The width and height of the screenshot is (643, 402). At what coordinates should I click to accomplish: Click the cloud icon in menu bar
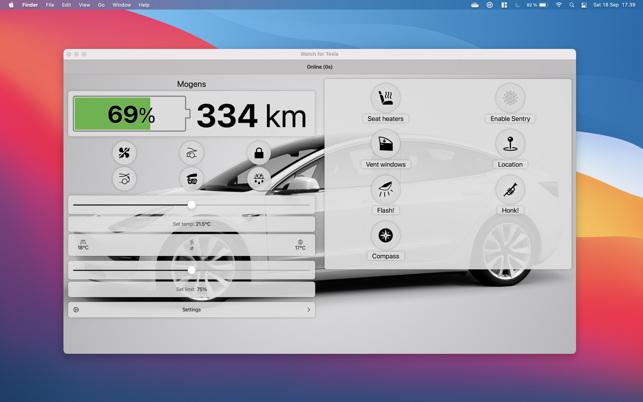475,5
